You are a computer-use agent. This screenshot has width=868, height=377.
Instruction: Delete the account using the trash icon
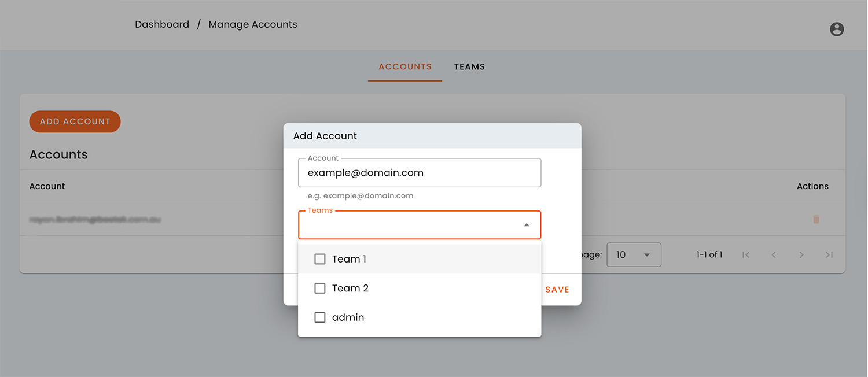[x=816, y=220]
